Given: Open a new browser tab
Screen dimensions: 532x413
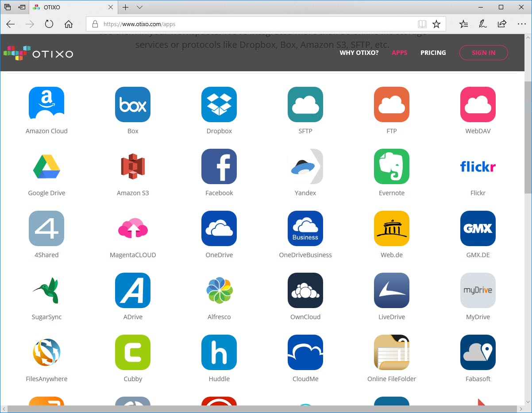Looking at the screenshot, I should click(x=126, y=8).
